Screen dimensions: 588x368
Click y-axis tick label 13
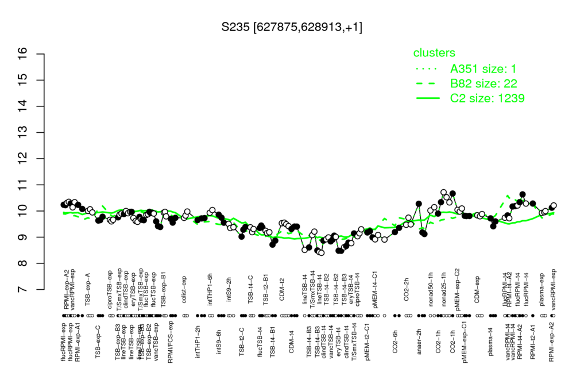click(22, 133)
